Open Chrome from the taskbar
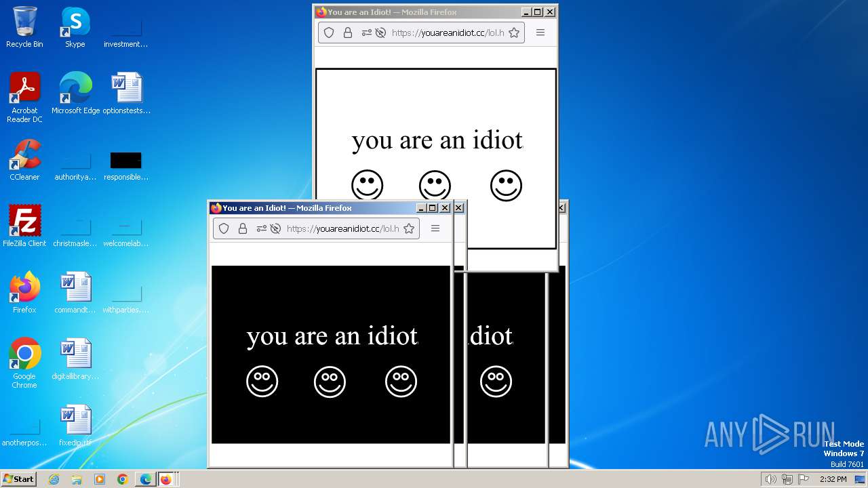This screenshot has width=868, height=488. click(123, 479)
